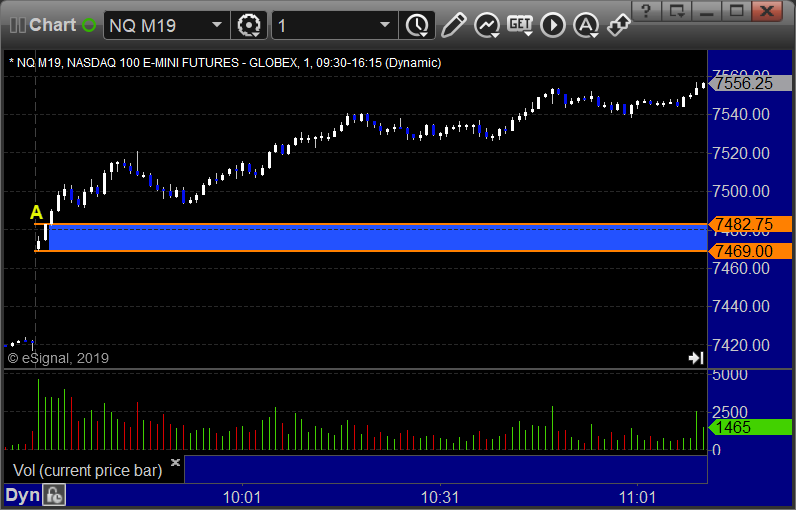Select the yellow A marker on chart
Viewport: 796px width, 510px height.
(x=36, y=212)
